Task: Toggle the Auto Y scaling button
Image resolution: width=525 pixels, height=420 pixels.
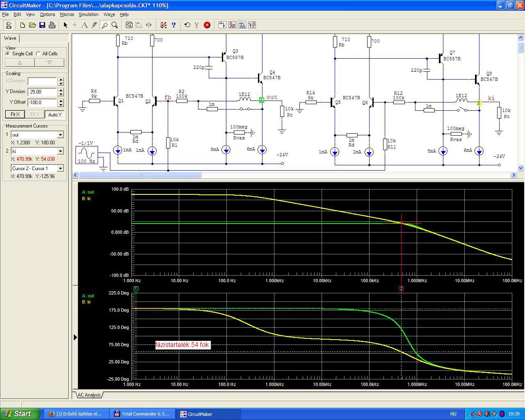Action: [x=55, y=114]
